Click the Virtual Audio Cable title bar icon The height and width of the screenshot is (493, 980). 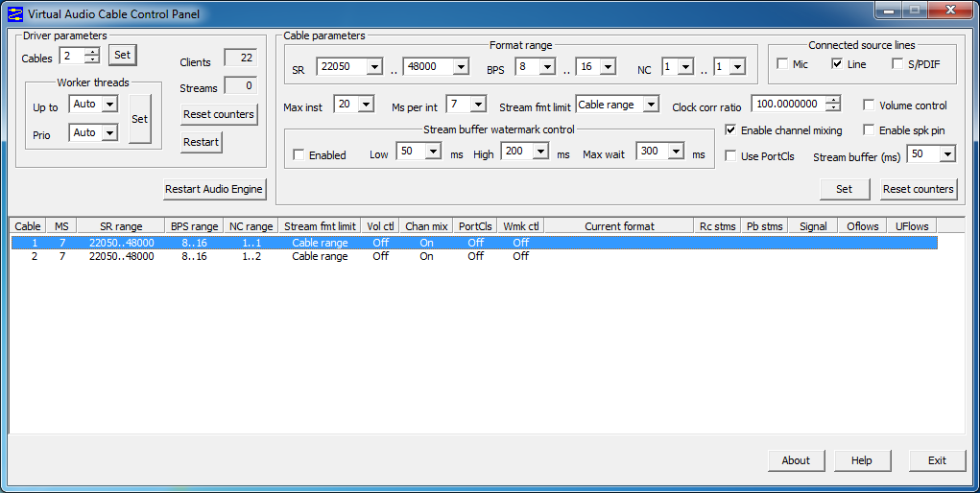pos(15,13)
